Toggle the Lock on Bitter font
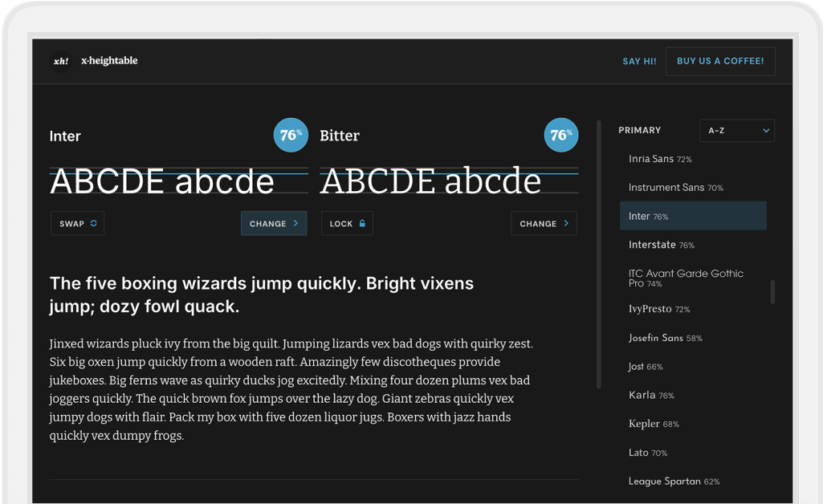This screenshot has height=504, width=823. pyautogui.click(x=347, y=224)
